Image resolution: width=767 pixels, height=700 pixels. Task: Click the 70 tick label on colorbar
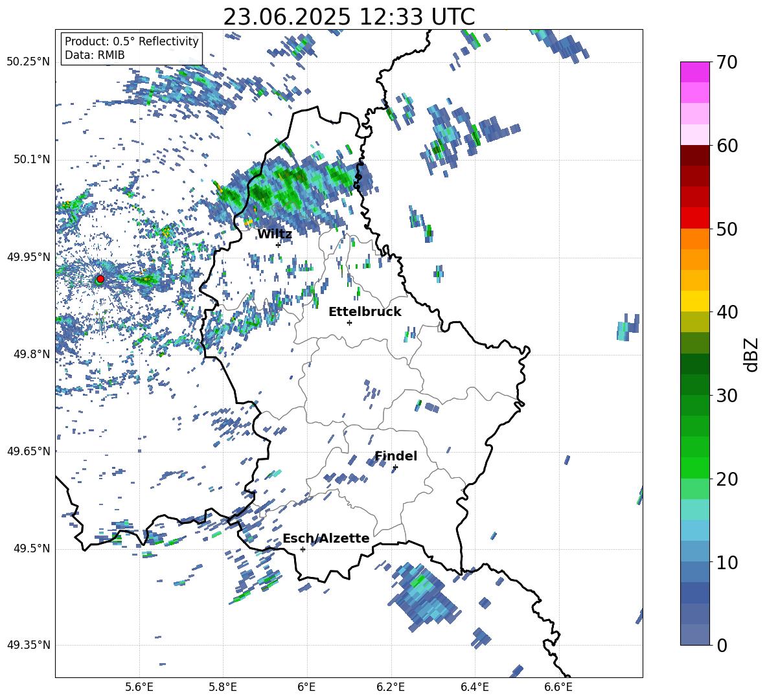coord(727,63)
